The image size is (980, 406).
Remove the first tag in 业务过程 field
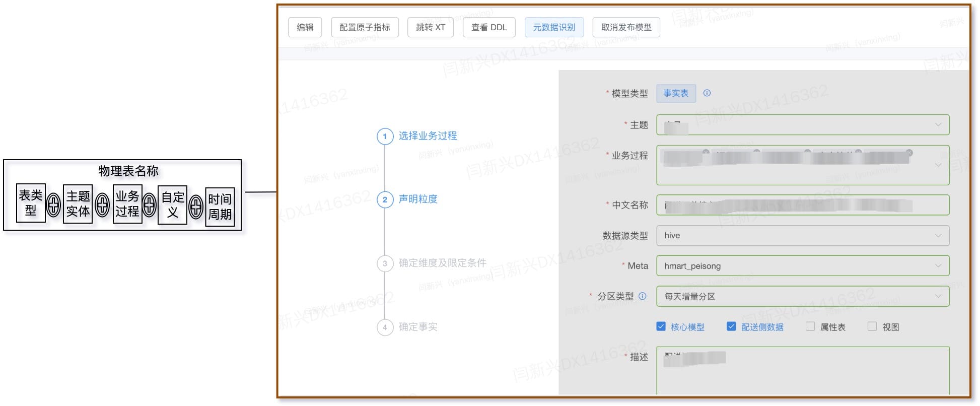[x=706, y=152]
